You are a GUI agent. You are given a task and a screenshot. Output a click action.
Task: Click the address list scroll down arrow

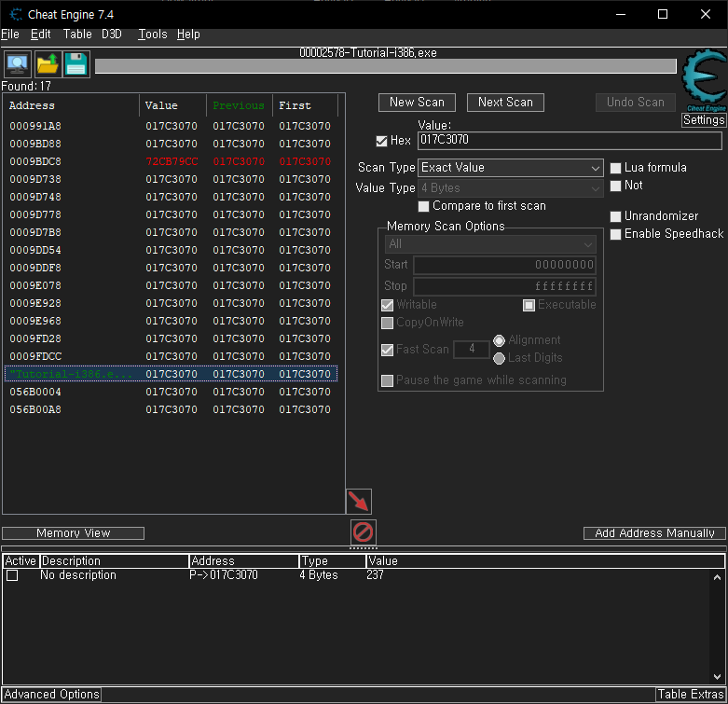(717, 677)
